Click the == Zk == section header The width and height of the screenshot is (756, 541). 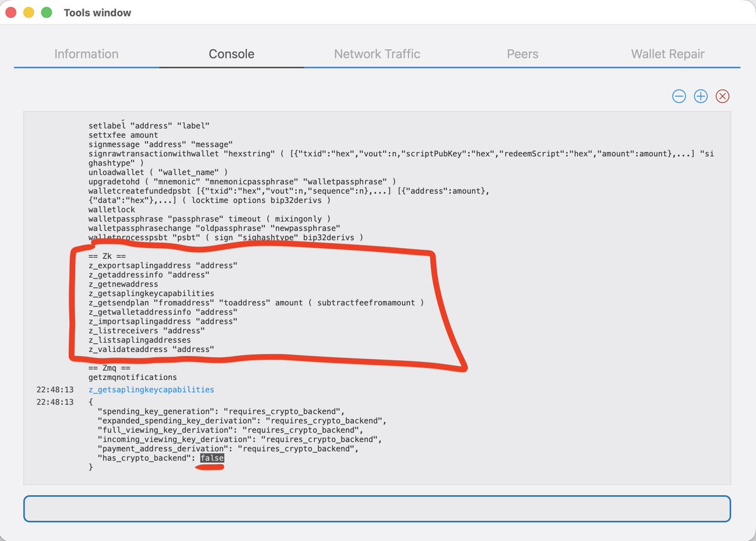point(108,256)
